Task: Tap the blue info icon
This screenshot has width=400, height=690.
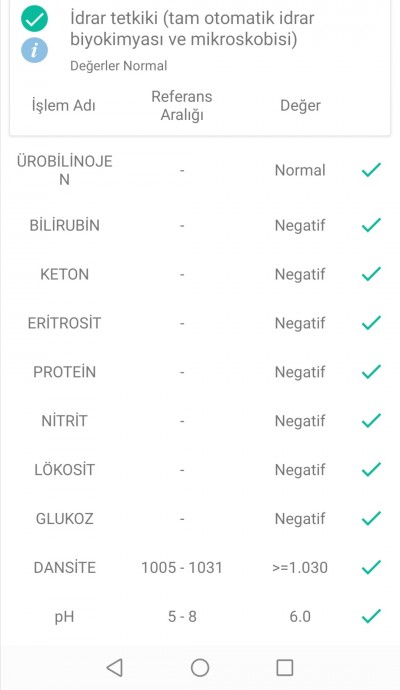Action: click(x=34, y=49)
